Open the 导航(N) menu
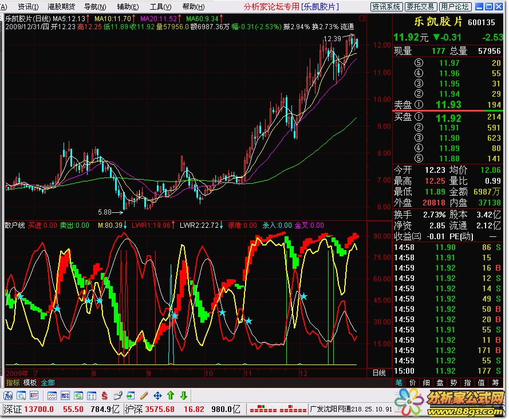 (95, 6)
